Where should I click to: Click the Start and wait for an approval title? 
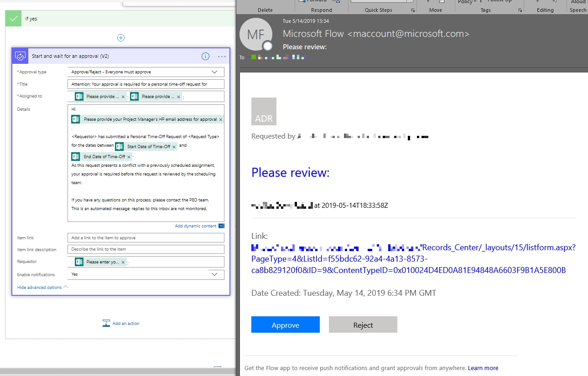pos(70,56)
